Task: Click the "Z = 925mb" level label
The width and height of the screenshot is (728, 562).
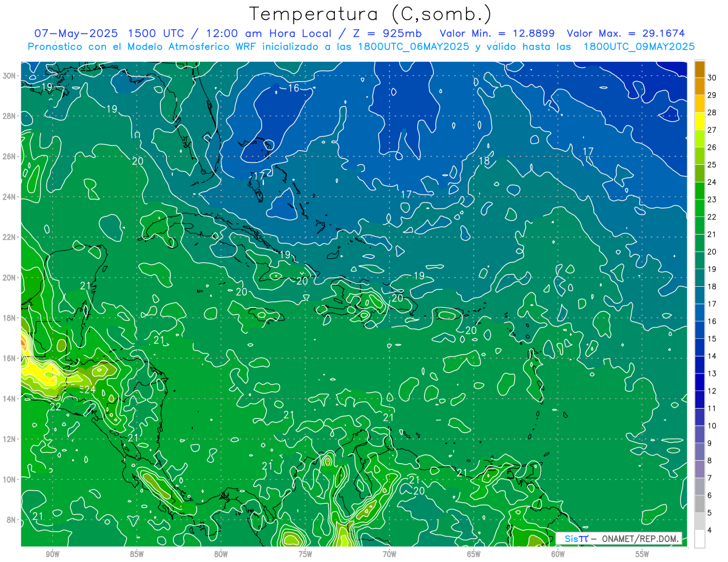Action: tap(387, 33)
